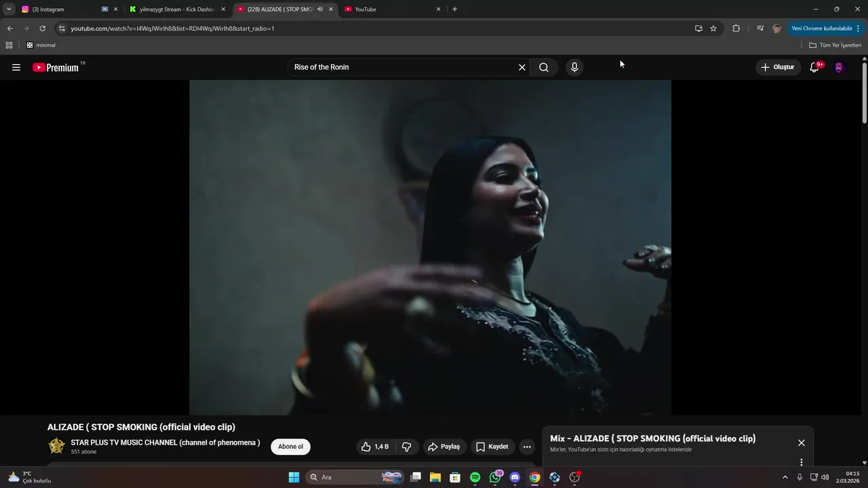This screenshot has height=488, width=868.
Task: Open Microsoft Store from the taskbar
Action: [x=455, y=477]
